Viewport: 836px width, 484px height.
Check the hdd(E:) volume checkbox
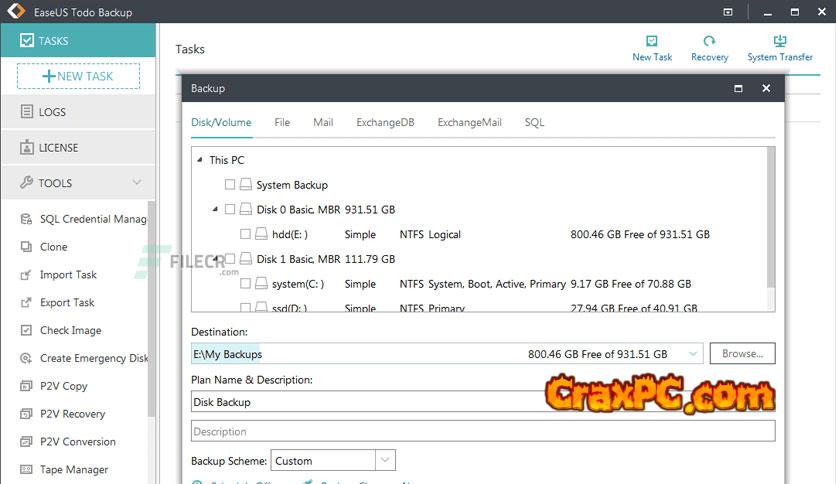pyautogui.click(x=246, y=235)
